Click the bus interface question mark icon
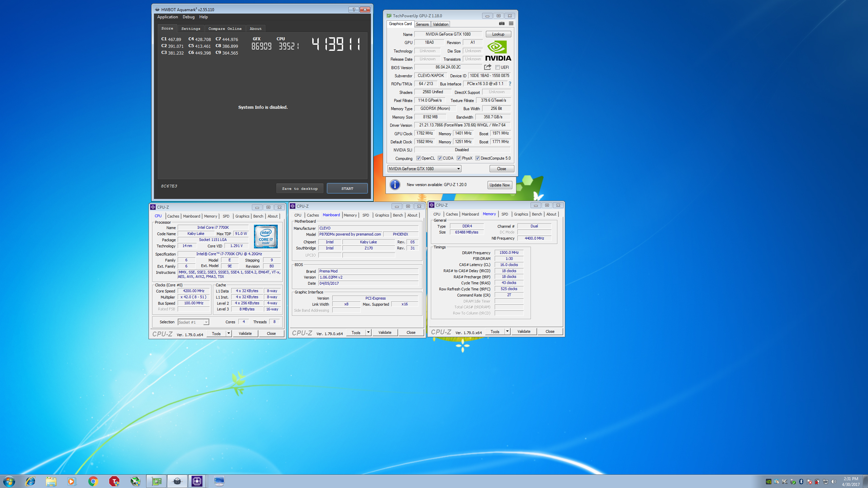This screenshot has height=488, width=868. pos(510,84)
